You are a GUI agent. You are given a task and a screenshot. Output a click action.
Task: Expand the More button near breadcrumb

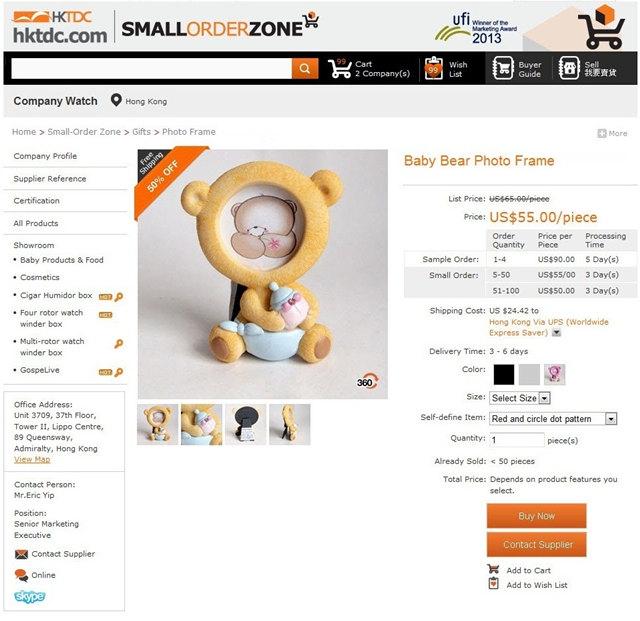point(612,134)
